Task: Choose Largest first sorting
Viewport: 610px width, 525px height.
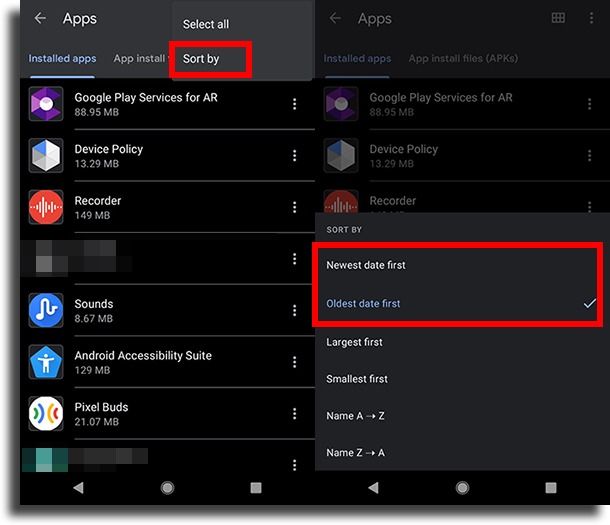Action: [x=462, y=342]
